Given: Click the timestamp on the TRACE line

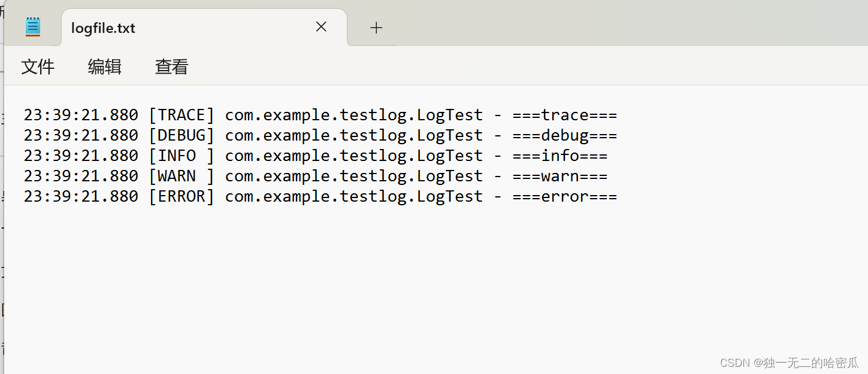Looking at the screenshot, I should point(81,115).
